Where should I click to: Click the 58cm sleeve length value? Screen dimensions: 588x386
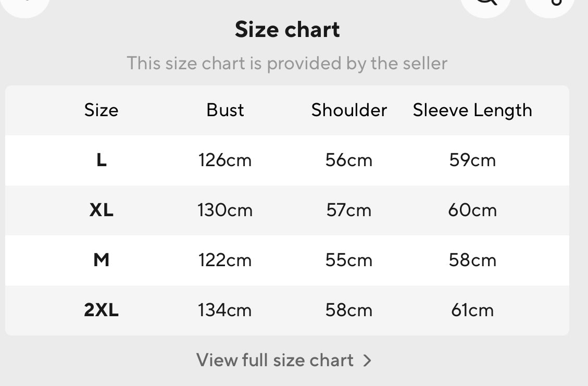pos(472,260)
